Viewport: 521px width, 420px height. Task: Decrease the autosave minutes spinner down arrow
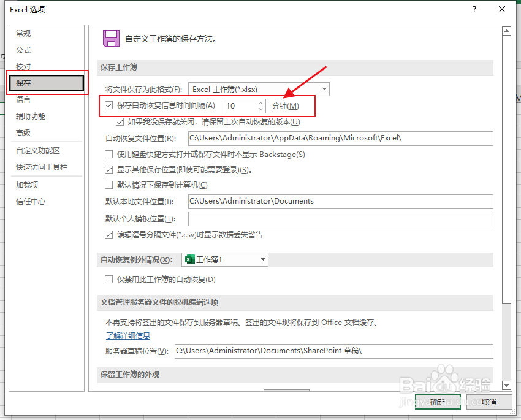pos(260,109)
